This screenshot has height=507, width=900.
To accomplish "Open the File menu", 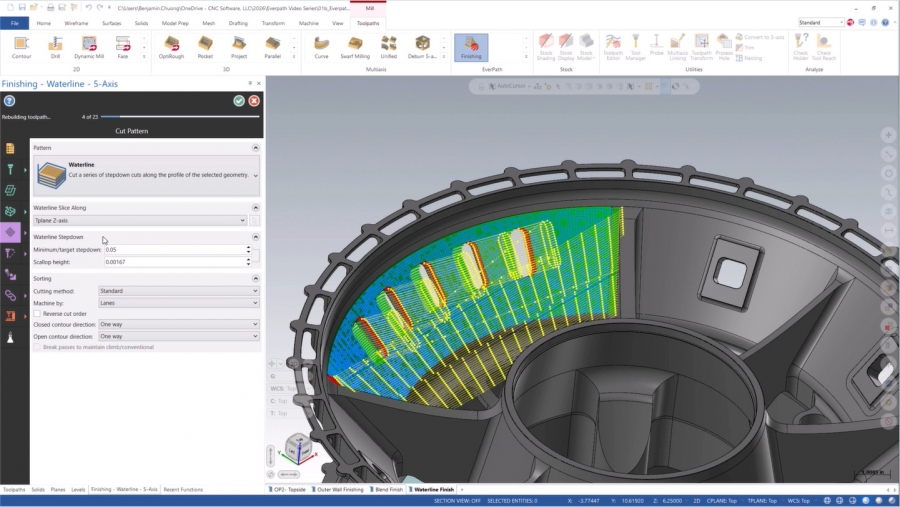I will tap(14, 24).
